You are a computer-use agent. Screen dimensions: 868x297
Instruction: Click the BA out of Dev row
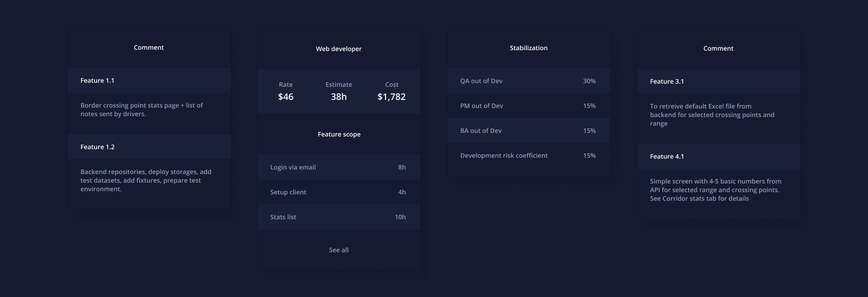coord(528,131)
